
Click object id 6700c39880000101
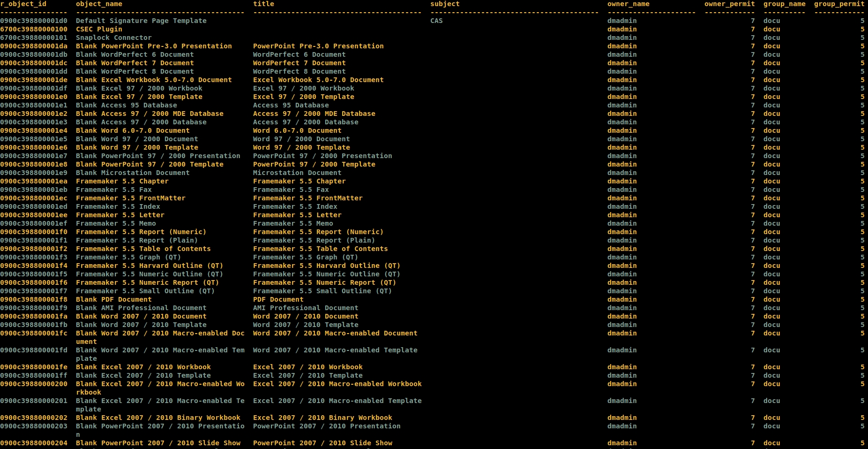pos(34,38)
